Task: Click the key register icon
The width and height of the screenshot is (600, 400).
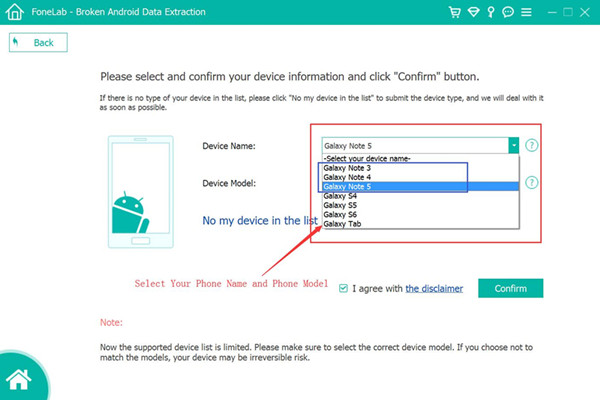Action: 491,12
